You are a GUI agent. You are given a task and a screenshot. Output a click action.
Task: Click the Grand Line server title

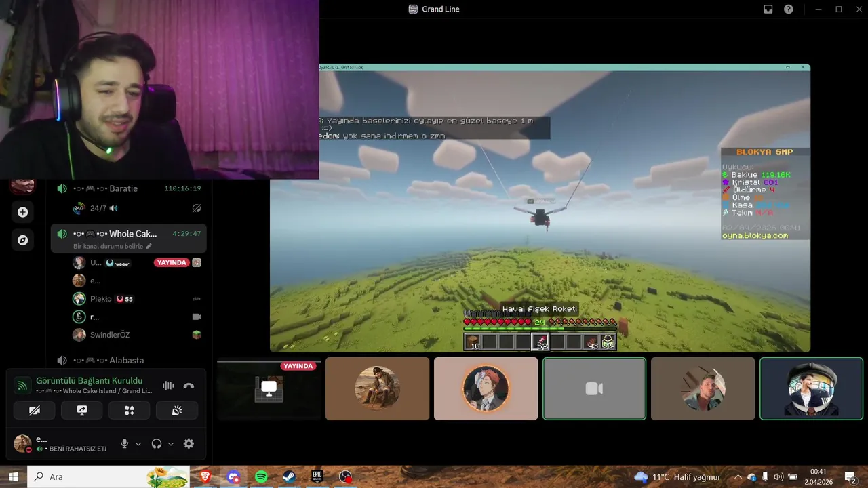[x=441, y=9]
